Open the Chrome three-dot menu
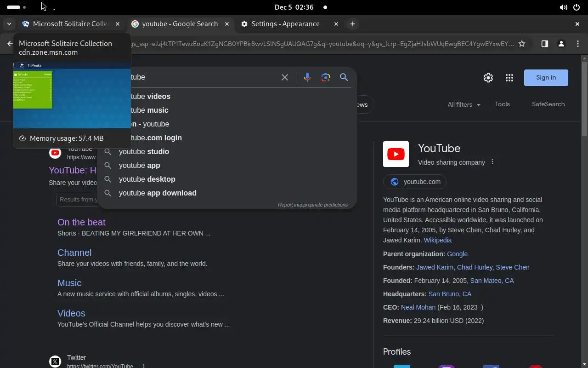 [578, 44]
